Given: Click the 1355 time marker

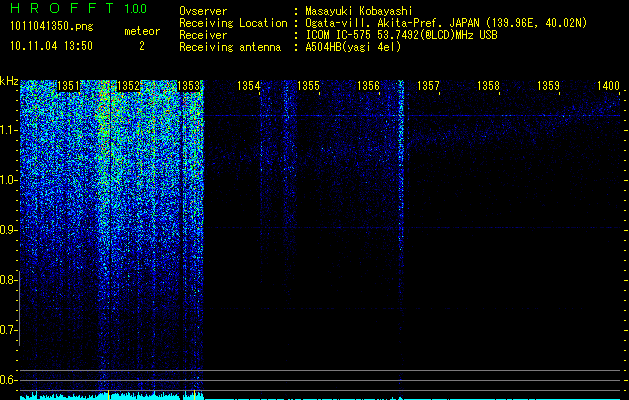Looking at the screenshot, I should (308, 86).
